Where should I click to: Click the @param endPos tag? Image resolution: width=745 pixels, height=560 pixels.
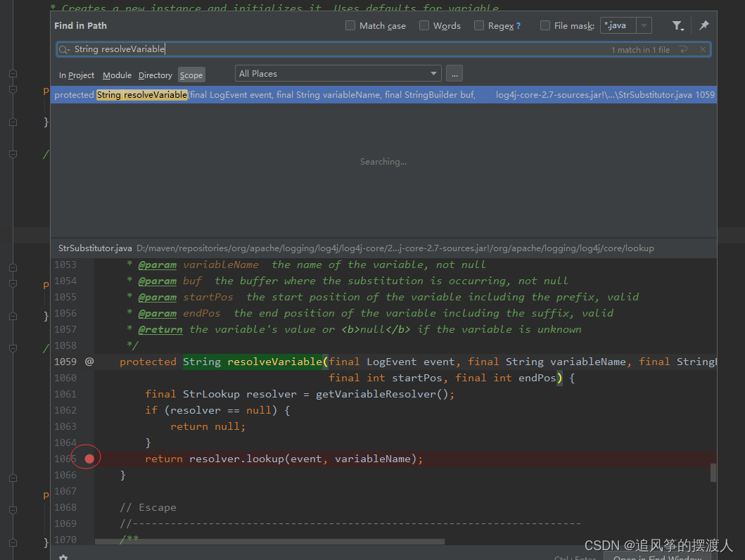[158, 314]
